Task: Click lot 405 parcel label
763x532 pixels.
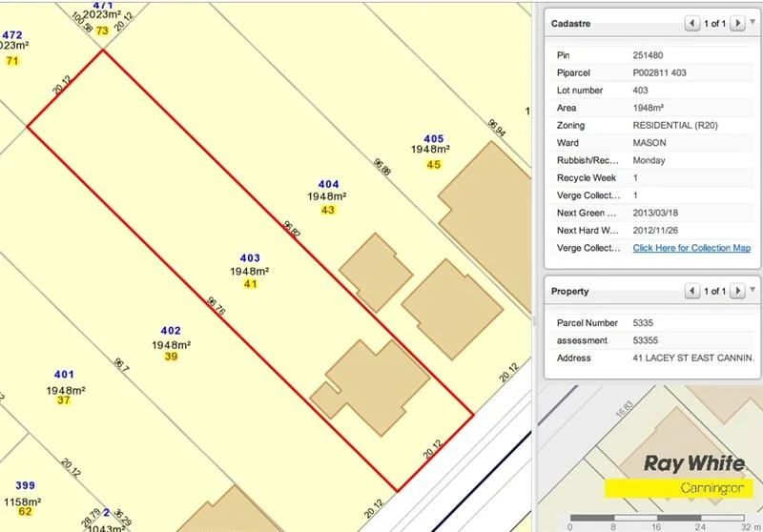Action: click(x=434, y=138)
